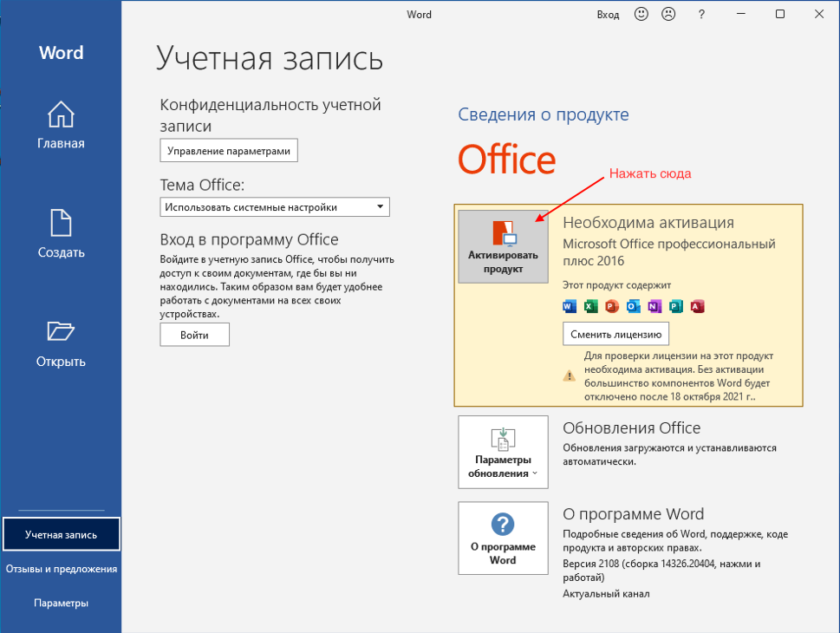Open the Параметры обновления dropdown button

point(503,452)
